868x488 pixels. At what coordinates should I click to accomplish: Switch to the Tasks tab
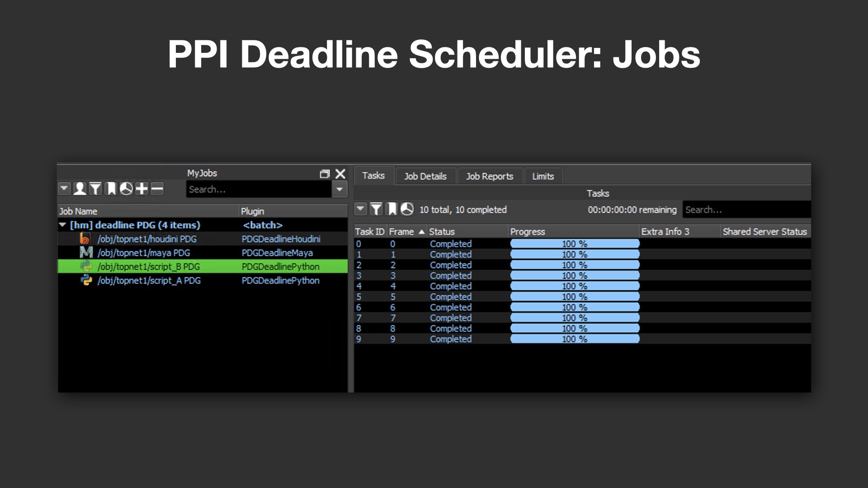click(373, 175)
